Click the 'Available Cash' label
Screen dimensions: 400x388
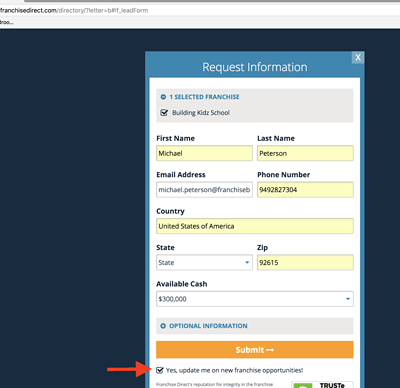[182, 284]
